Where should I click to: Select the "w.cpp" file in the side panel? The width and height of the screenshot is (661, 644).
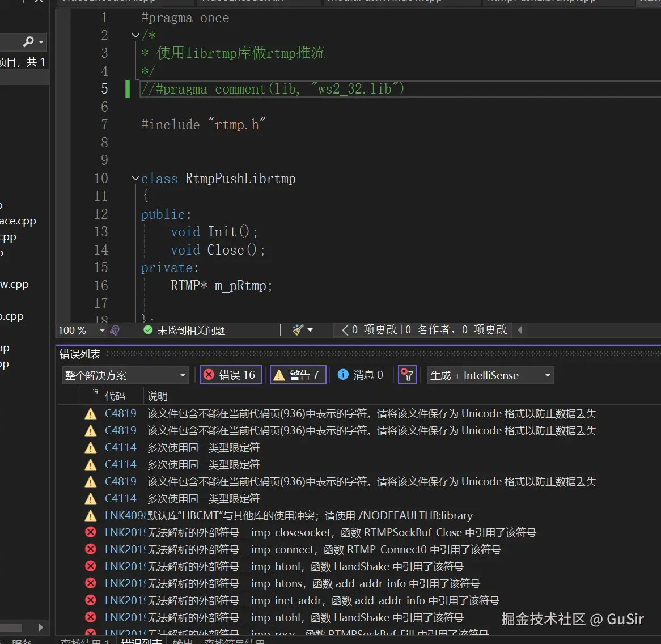(14, 285)
